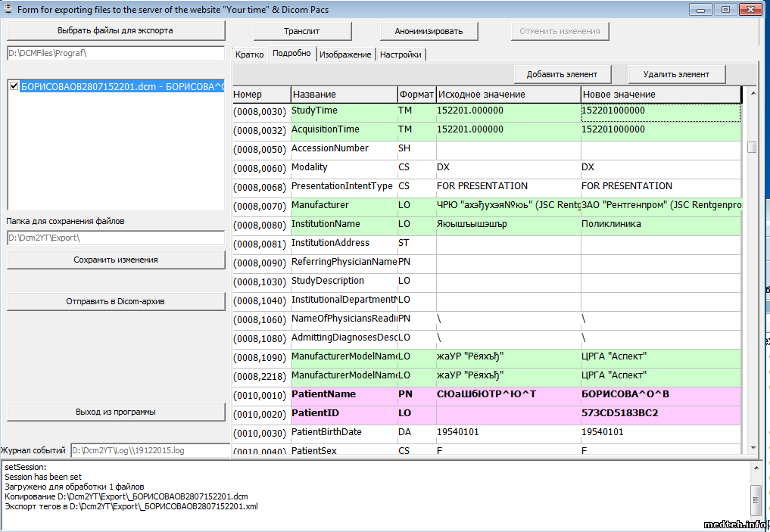
Task: Send files with Отправить в Dicom-архив
Action: tap(116, 301)
